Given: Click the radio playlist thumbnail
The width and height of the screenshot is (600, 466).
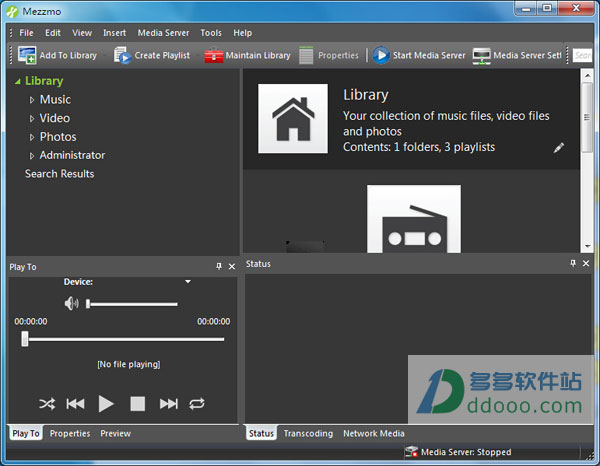Looking at the screenshot, I should pos(414,219).
